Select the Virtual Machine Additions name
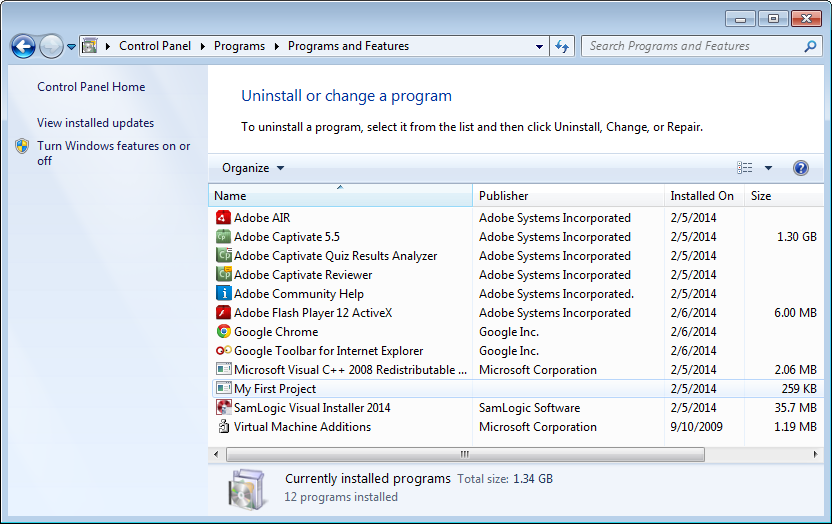Viewport: 832px width, 524px height. click(302, 427)
